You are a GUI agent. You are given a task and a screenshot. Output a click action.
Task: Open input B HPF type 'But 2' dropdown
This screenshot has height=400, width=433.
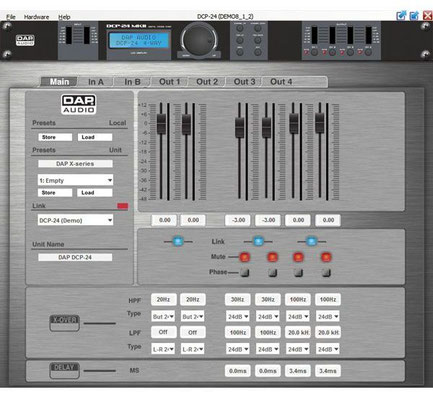[x=193, y=317]
